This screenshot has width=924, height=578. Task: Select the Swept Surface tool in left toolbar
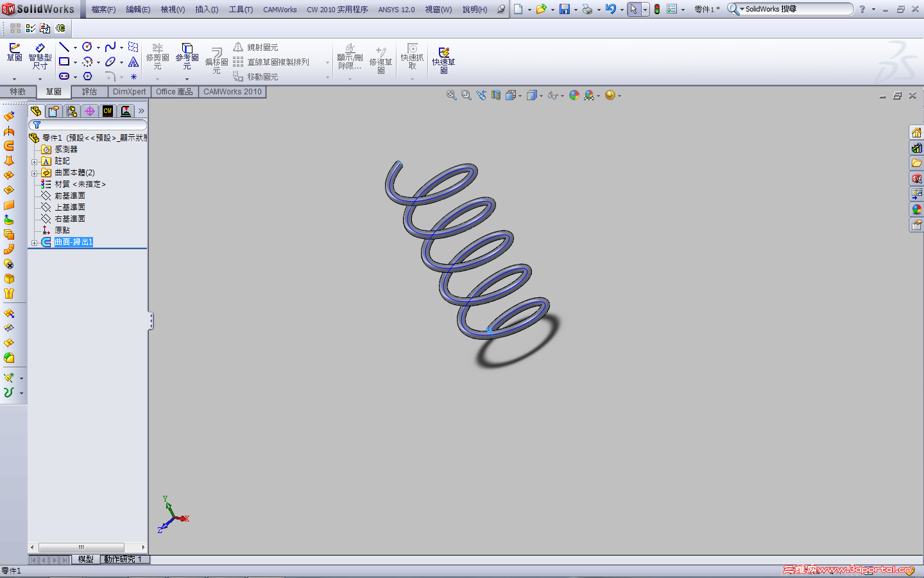[x=9, y=146]
